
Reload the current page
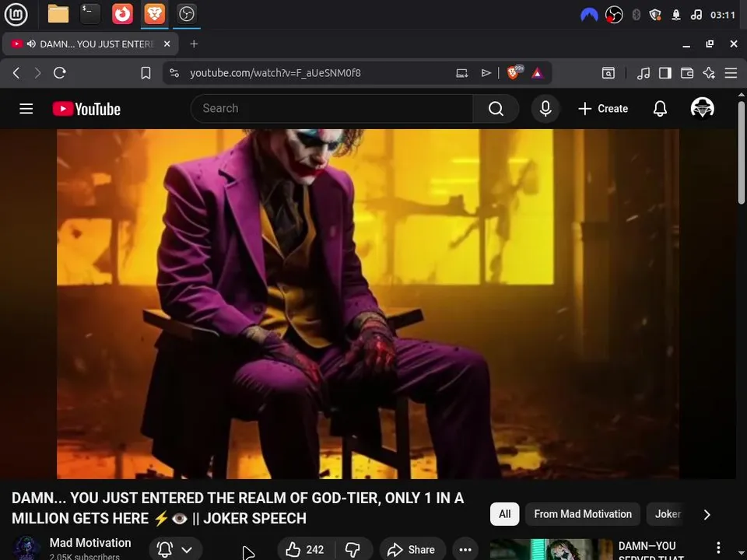(x=60, y=73)
